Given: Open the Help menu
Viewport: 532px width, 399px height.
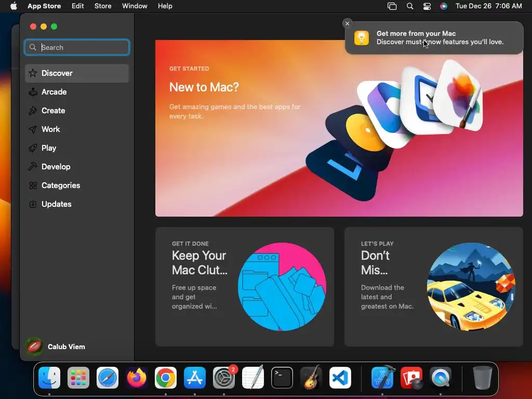Looking at the screenshot, I should coord(165,6).
